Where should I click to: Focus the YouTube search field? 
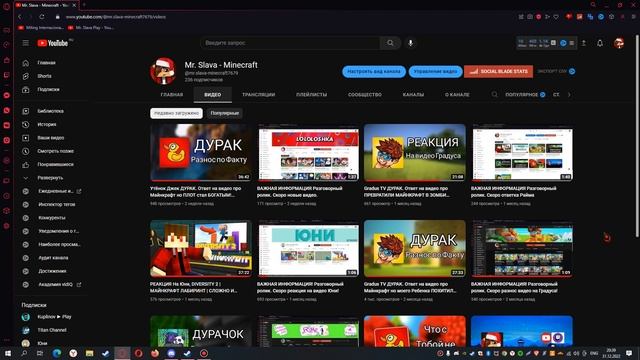[290, 43]
